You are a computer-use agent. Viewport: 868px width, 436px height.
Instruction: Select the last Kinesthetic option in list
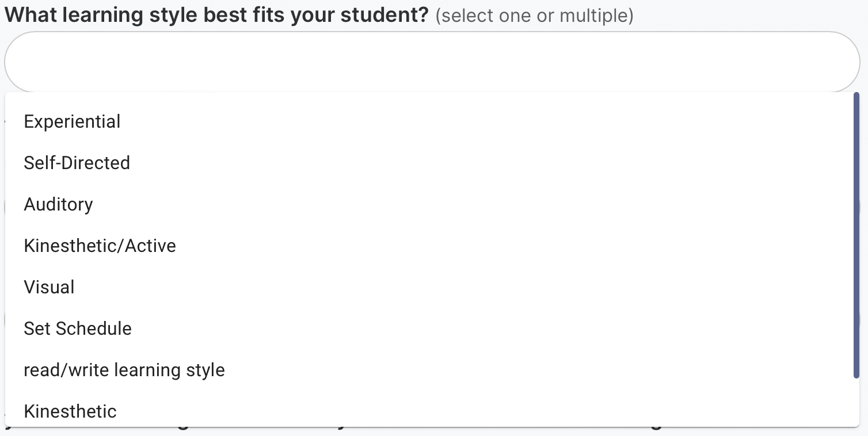pyautogui.click(x=70, y=411)
